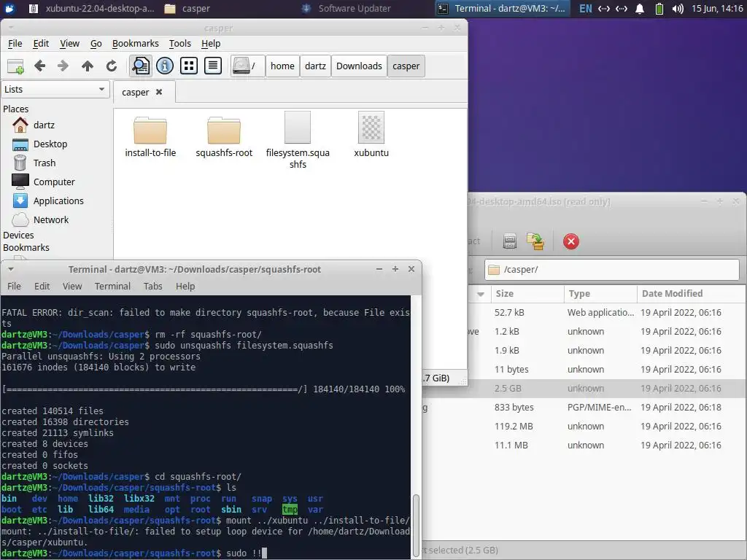Open the terminal's View menu

pos(72,286)
